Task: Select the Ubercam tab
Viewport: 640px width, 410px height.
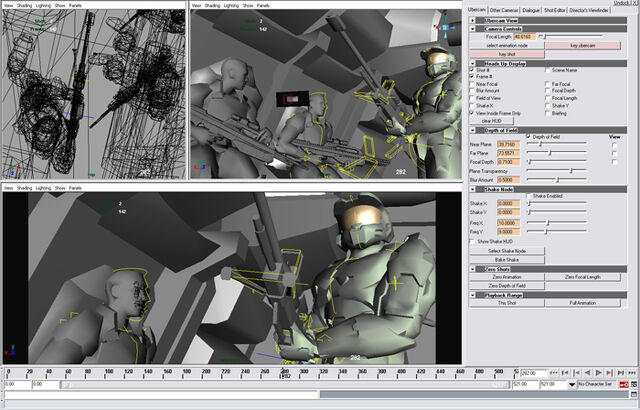Action: click(x=477, y=10)
